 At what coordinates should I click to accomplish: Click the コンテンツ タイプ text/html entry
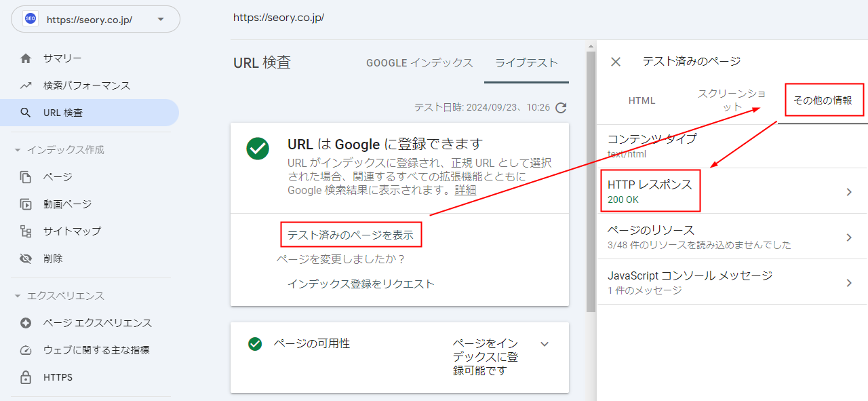[x=732, y=146]
